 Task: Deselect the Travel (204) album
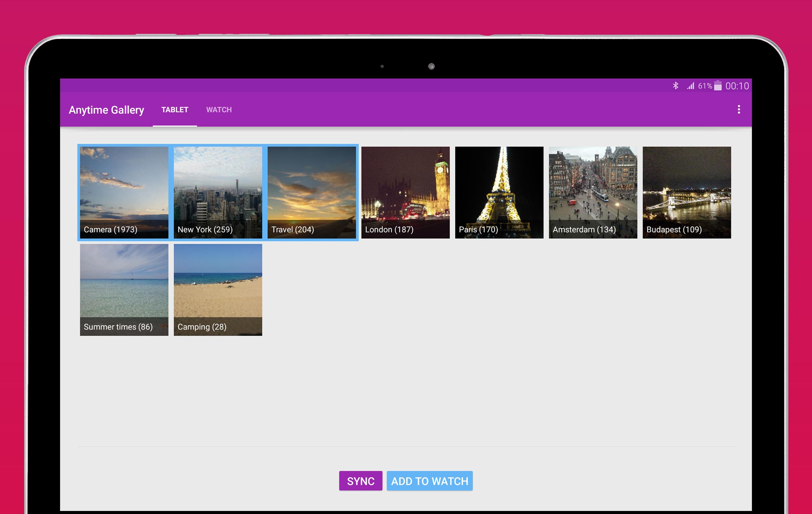pos(312,193)
